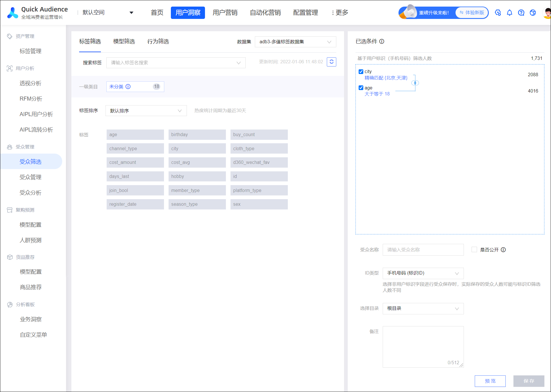Open the ID类型 手机号码 dropdown
The image size is (551, 392).
[423, 273]
